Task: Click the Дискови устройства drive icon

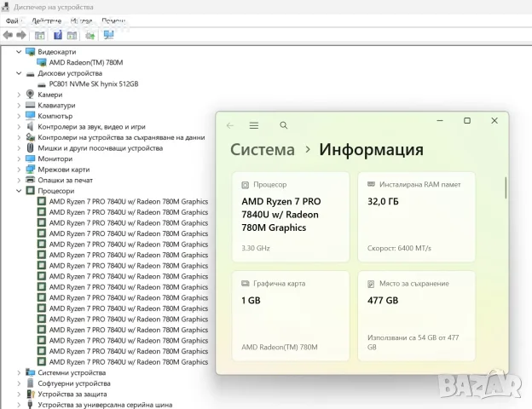Action: pos(30,74)
